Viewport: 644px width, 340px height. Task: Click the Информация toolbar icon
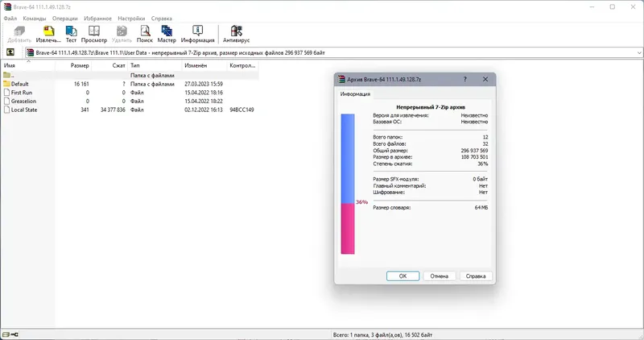click(197, 31)
